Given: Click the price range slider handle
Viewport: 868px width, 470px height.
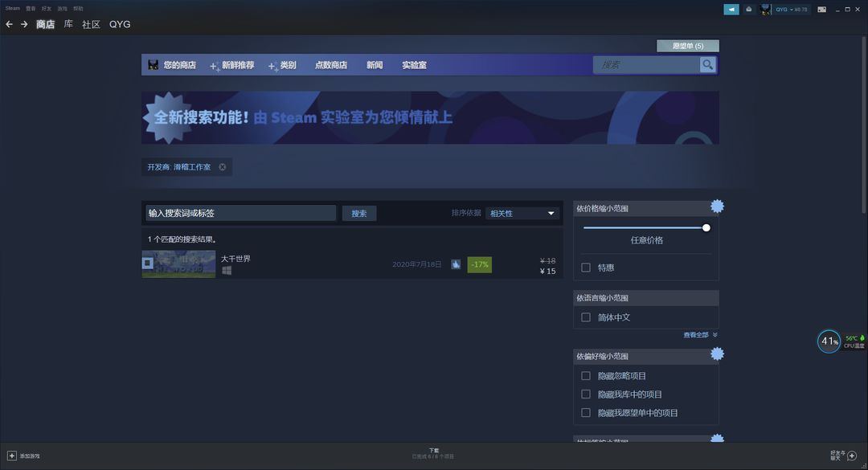Looking at the screenshot, I should [x=706, y=227].
